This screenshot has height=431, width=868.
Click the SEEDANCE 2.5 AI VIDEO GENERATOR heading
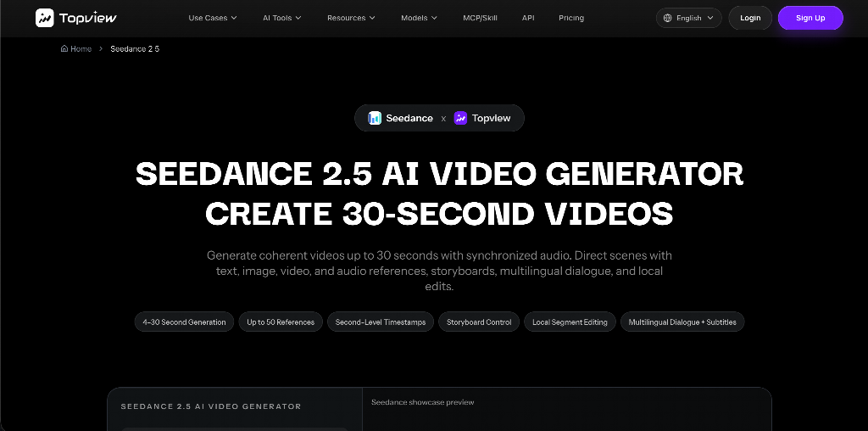click(439, 173)
